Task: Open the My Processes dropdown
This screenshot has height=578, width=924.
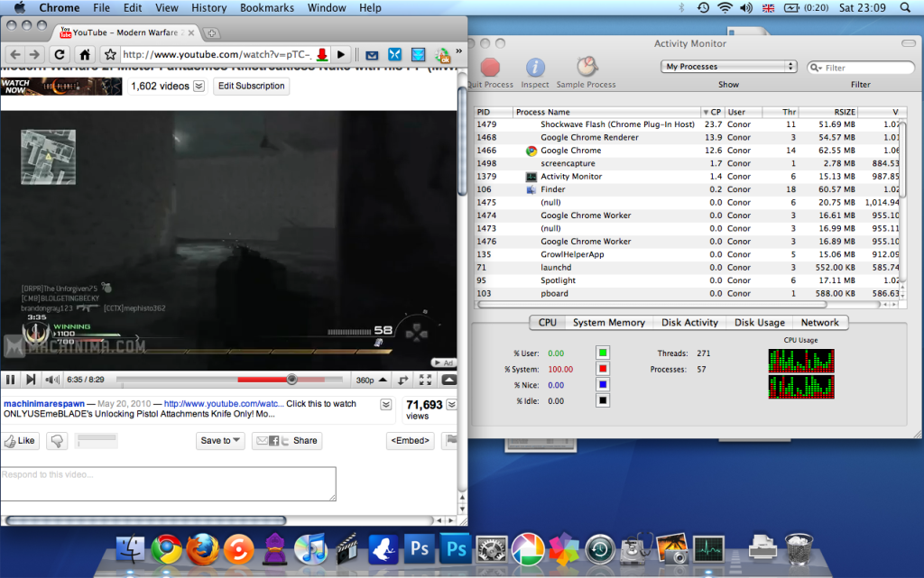Action: (729, 67)
